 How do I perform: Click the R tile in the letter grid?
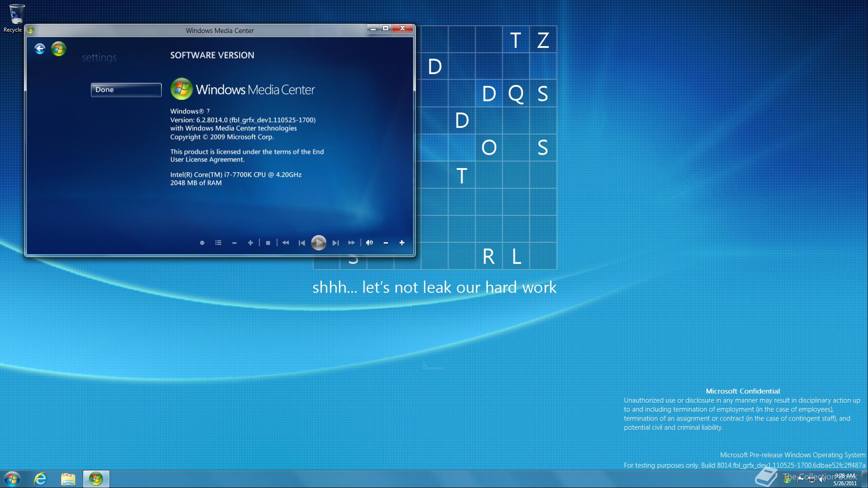pos(489,256)
